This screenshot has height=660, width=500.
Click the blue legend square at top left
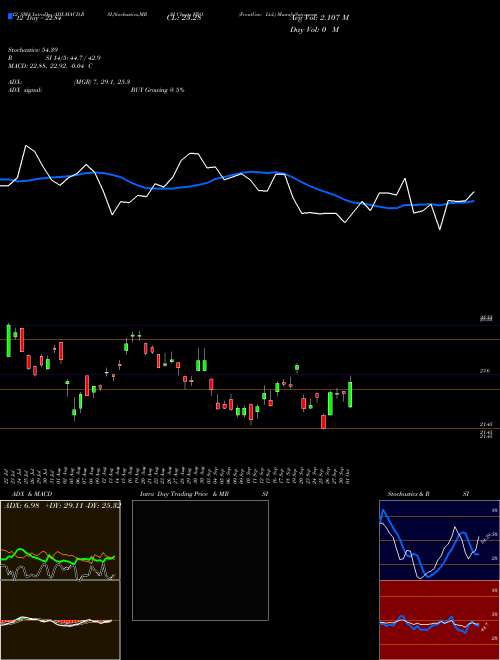pos(11,17)
